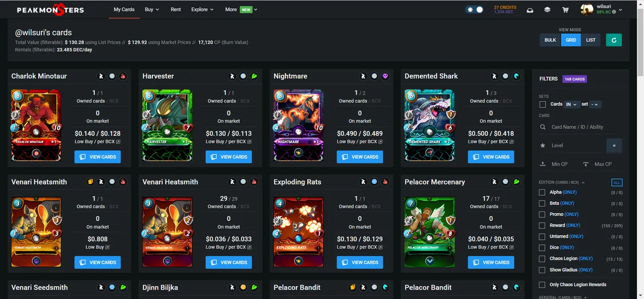Open the shopping cart icon
The width and height of the screenshot is (644, 299).
click(x=566, y=10)
